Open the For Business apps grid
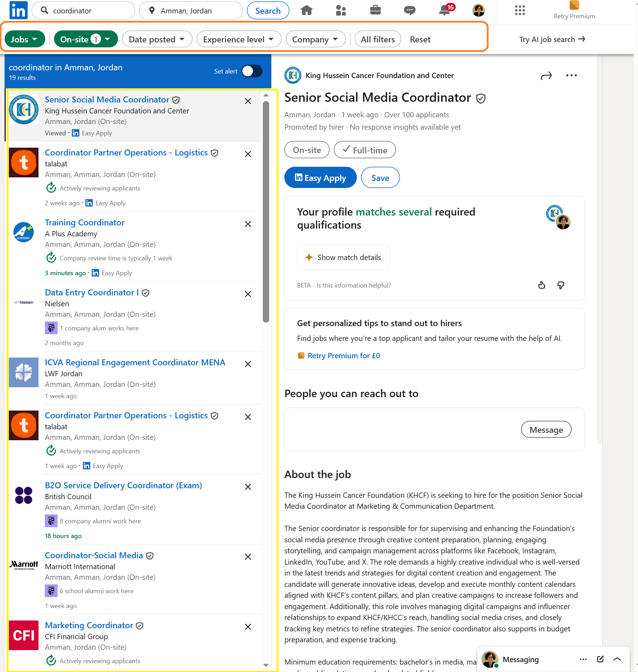Screen dimensions: 638x672 520,10
